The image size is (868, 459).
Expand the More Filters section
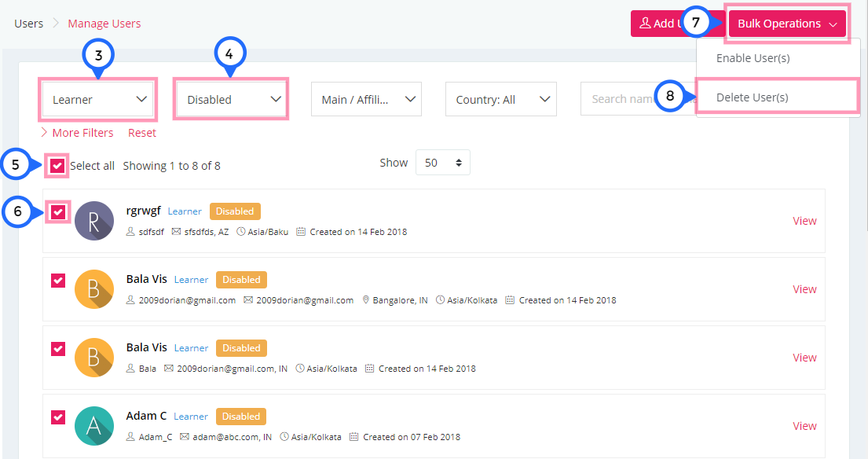pos(77,133)
